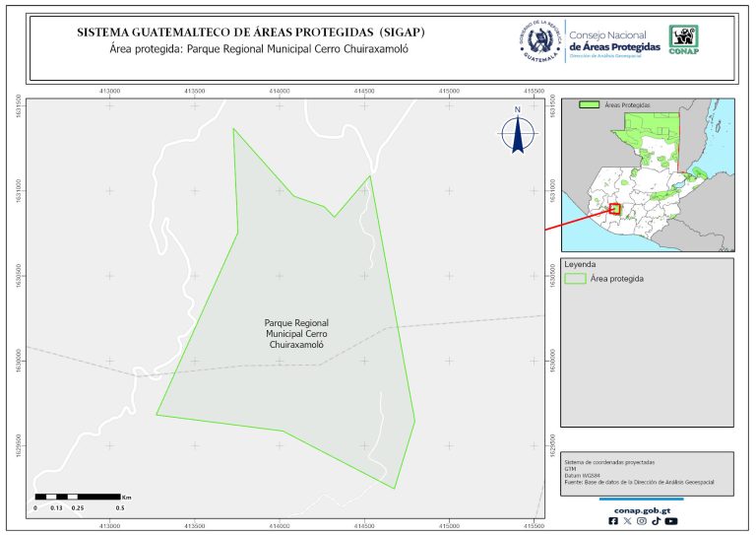Click the SISTEMA GUATEMALTECO DE ÁREAS PROTEGIDAS title
This screenshot has width=756, height=535.
point(251,32)
